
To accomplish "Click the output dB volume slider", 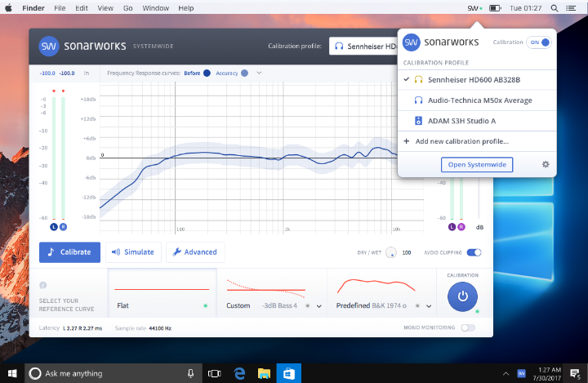I will (x=479, y=198).
